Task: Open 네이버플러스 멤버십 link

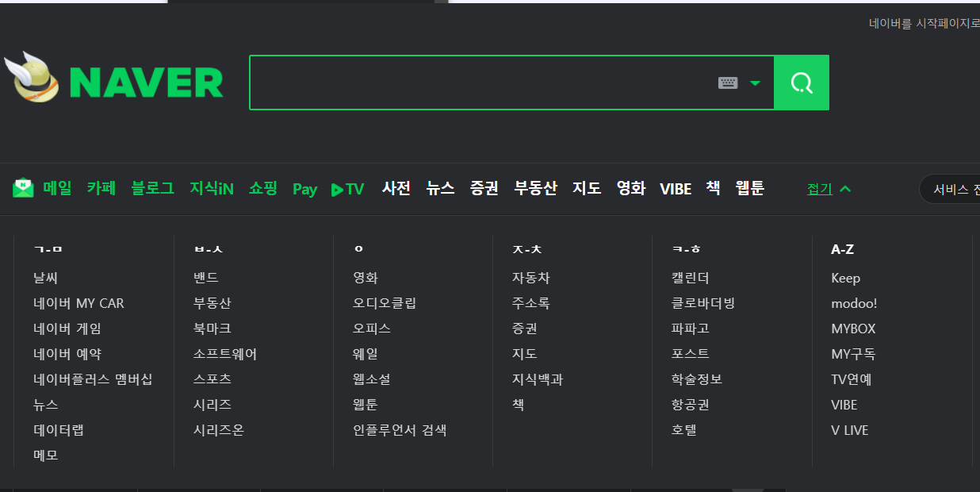Action: click(93, 379)
